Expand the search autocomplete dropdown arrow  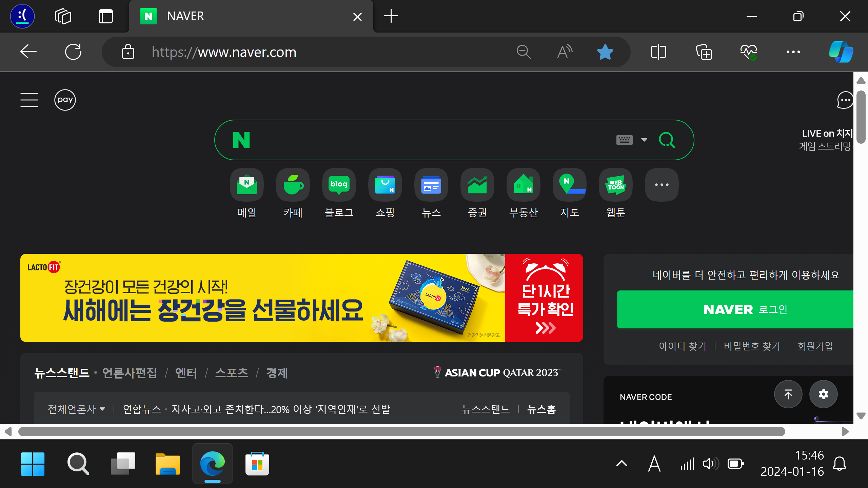644,140
